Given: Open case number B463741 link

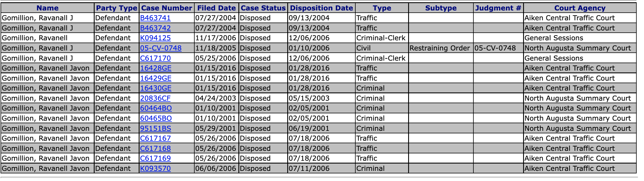Looking at the screenshot, I should tap(155, 18).
